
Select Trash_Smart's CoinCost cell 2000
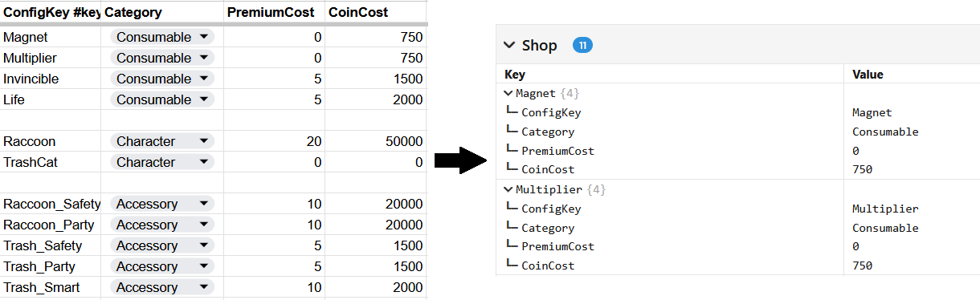coord(375,287)
